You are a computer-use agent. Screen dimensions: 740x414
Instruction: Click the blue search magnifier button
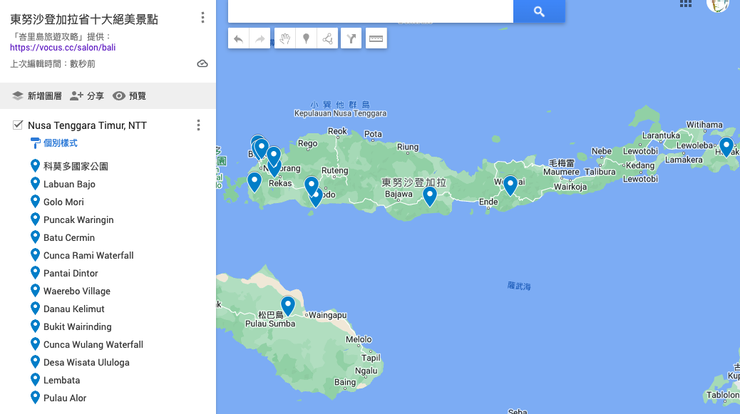[539, 11]
